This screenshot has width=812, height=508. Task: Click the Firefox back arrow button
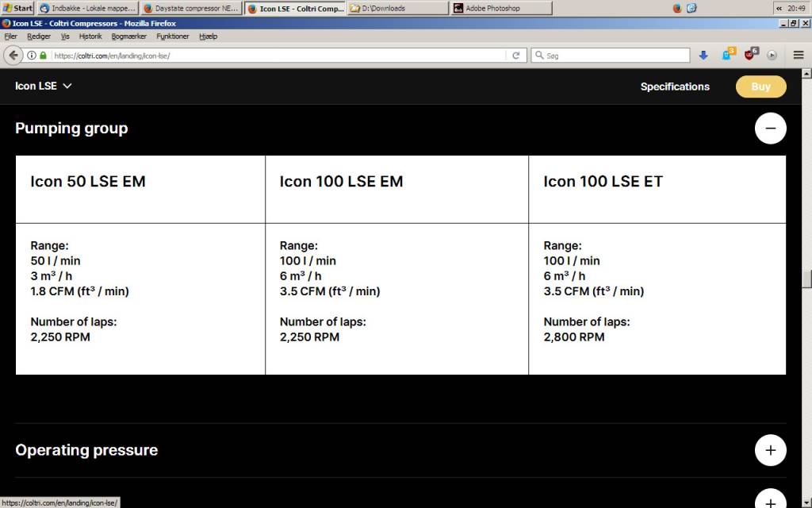point(13,56)
